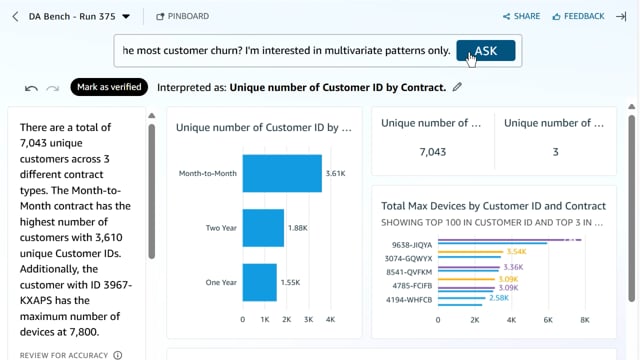Click the Share icon

(x=507, y=16)
